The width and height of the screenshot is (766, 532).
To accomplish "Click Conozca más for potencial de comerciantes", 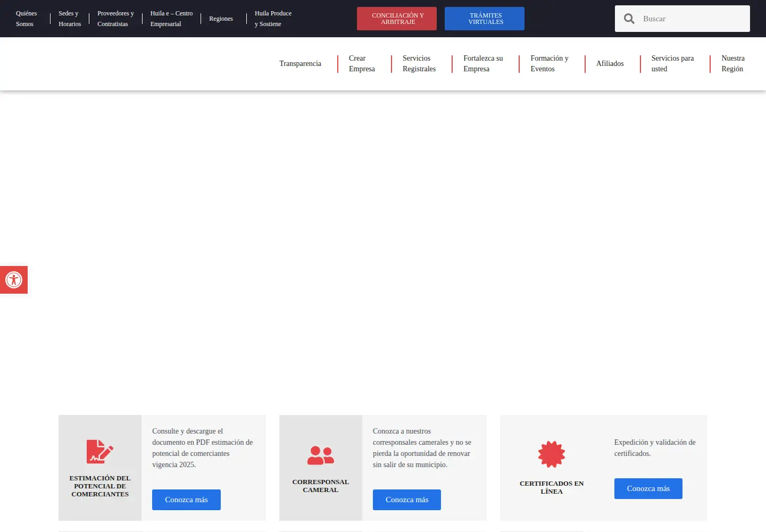I will pos(186,500).
